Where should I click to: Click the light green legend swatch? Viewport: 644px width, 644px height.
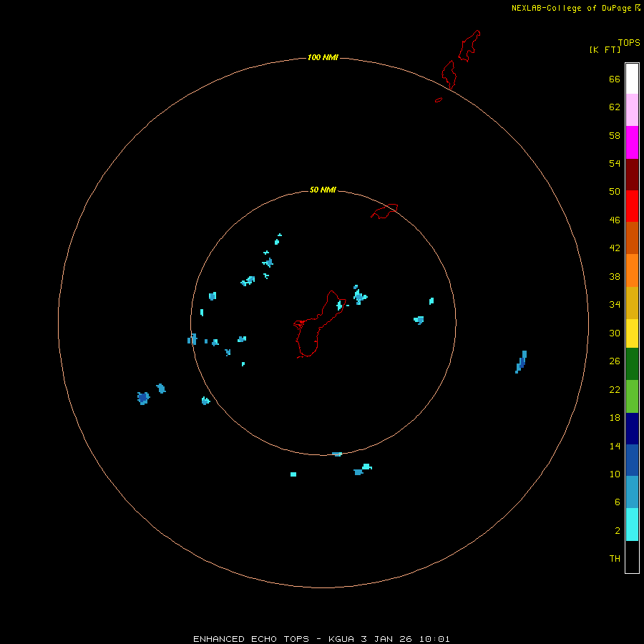[x=632, y=396]
